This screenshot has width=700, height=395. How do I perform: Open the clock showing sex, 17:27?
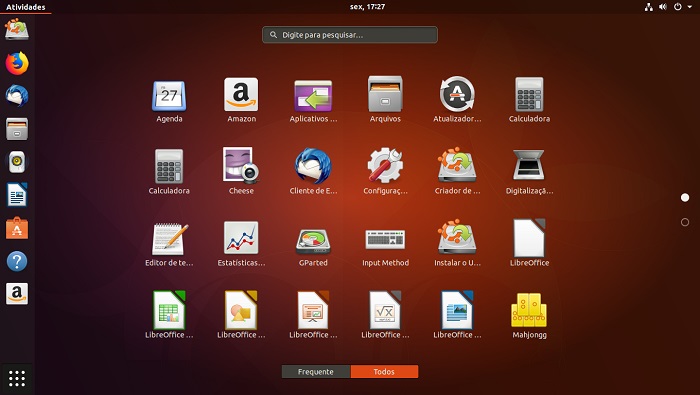pos(367,7)
